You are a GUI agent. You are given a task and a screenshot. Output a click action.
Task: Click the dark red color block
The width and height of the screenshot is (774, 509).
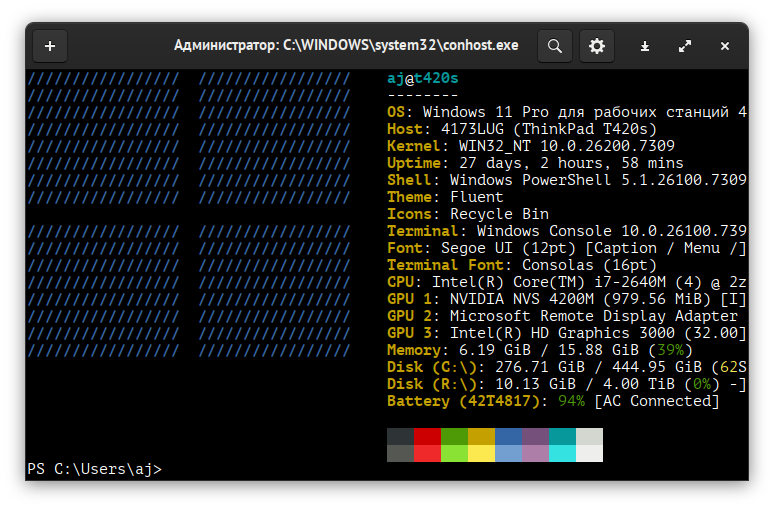tap(427, 436)
